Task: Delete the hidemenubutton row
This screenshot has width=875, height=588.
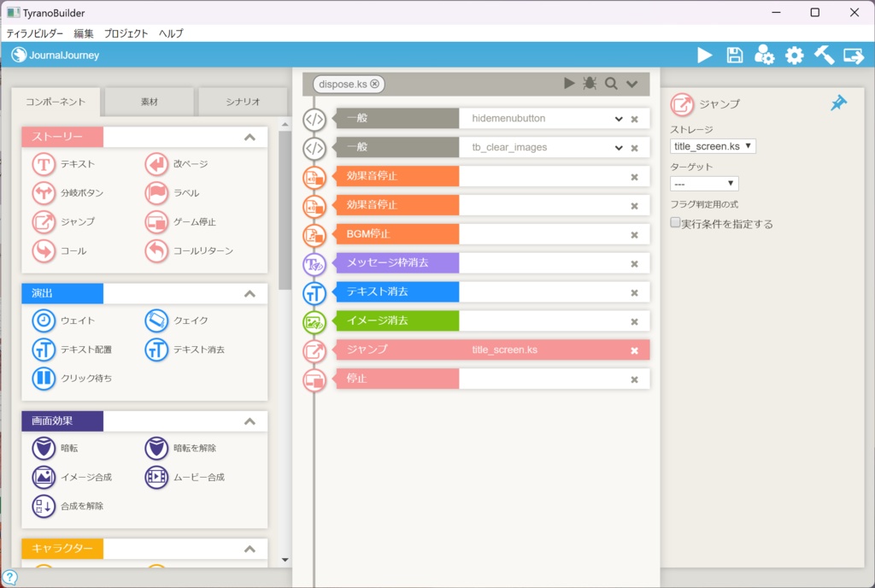Action: click(635, 119)
